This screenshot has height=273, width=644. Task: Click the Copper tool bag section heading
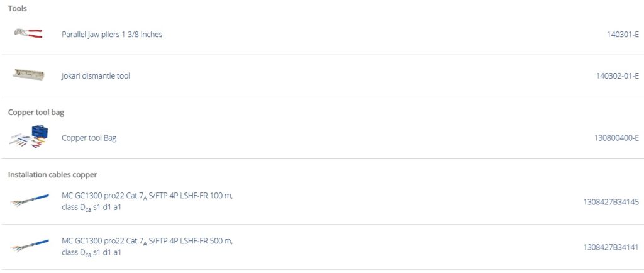click(x=36, y=113)
